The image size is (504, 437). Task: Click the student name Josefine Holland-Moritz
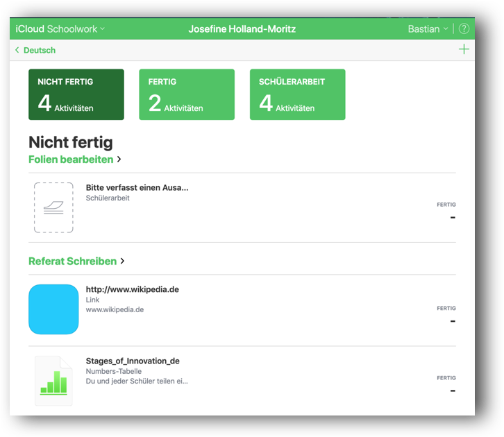242,29
